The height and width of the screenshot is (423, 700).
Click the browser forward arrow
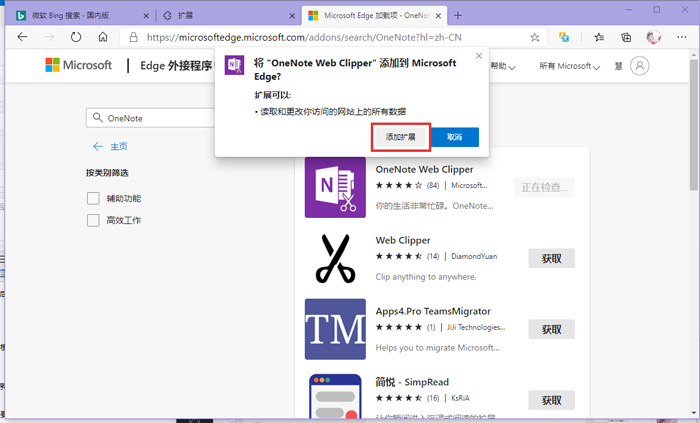coord(49,37)
